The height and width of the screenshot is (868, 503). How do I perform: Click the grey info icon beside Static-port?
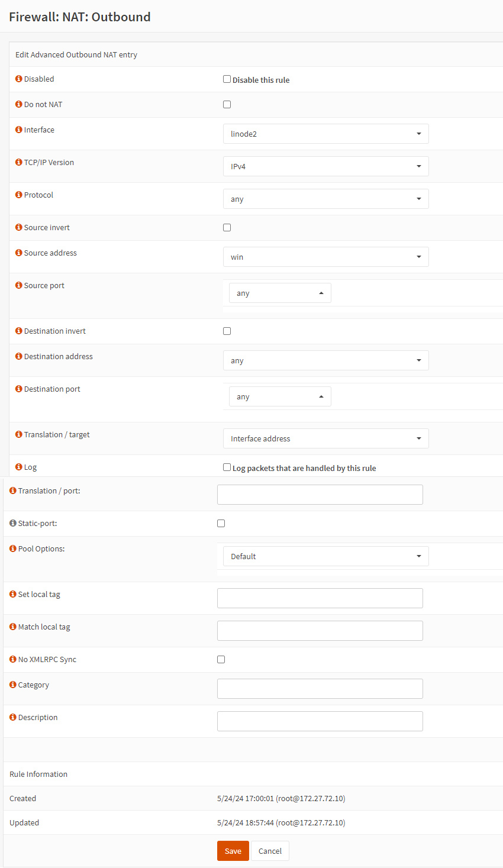[x=13, y=523]
